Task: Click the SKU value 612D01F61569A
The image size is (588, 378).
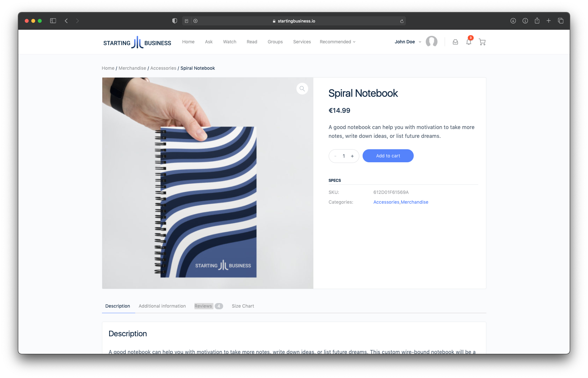Action: (391, 192)
